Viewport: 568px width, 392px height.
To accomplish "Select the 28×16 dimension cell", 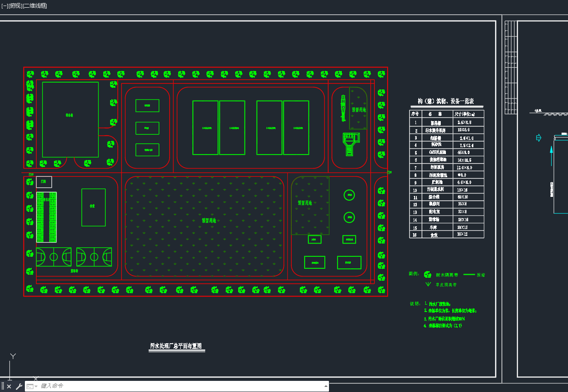I will [x=463, y=220].
